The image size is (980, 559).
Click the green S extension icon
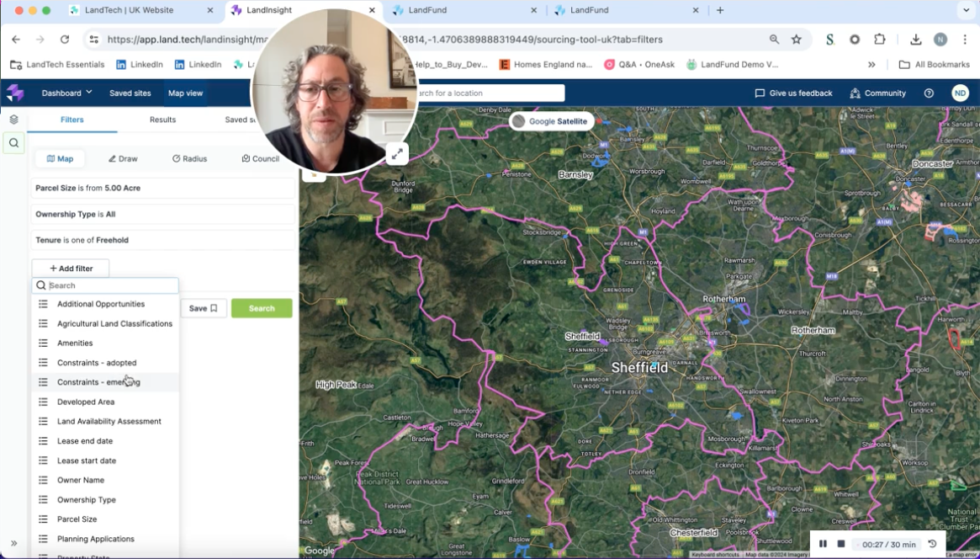[x=830, y=40]
